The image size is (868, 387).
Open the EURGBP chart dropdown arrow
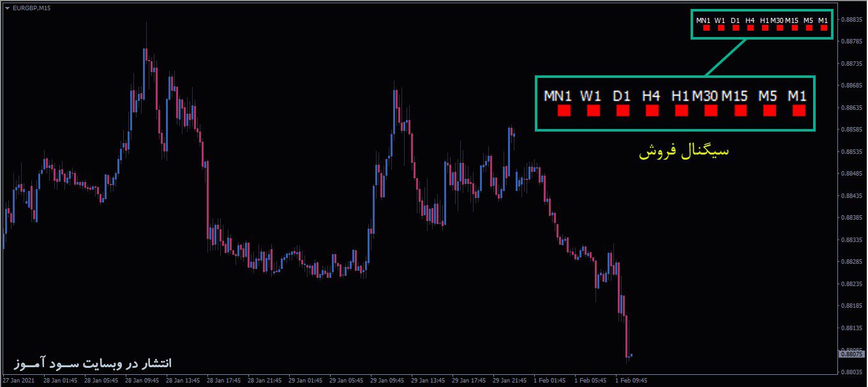tap(8, 8)
